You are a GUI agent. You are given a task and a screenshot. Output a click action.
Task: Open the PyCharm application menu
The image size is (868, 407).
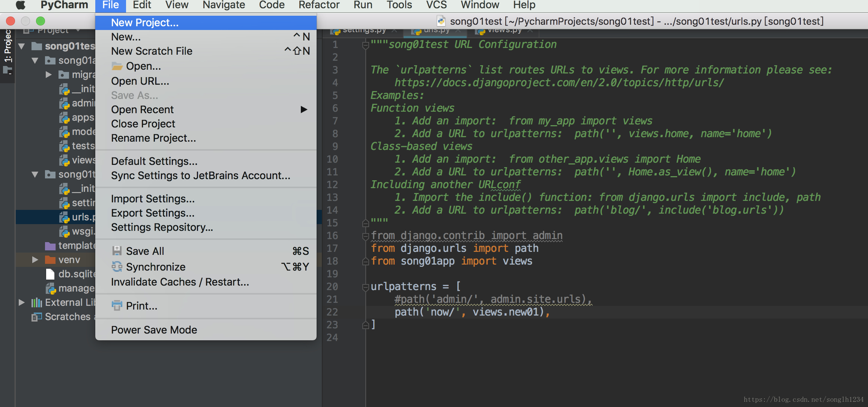[x=64, y=5]
